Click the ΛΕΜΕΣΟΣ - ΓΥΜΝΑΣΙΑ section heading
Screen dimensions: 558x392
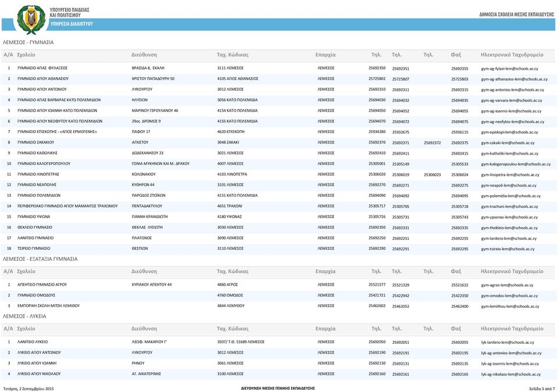point(28,42)
